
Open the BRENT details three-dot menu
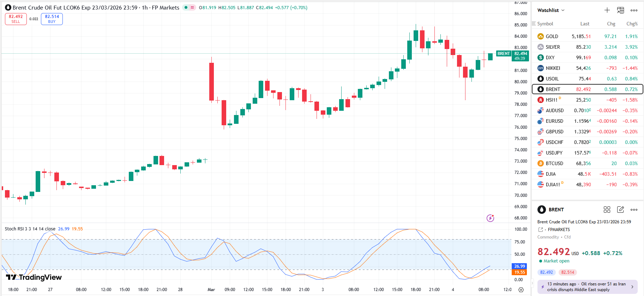click(634, 210)
